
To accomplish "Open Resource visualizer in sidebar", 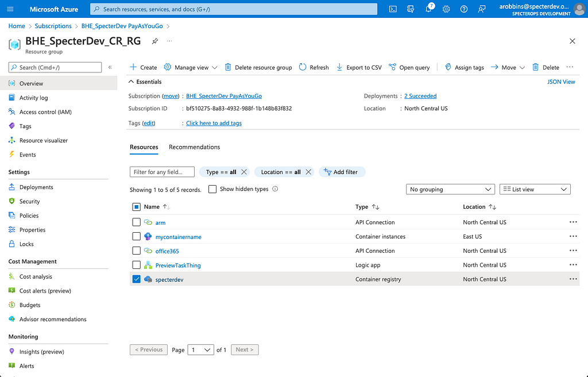I will (44, 140).
